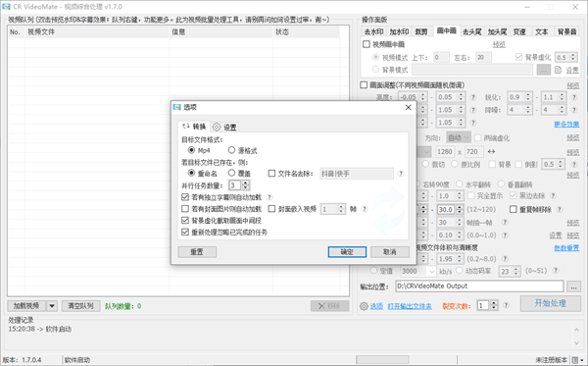The height and width of the screenshot is (366, 588).
Task: Click 输出位置 path input field
Action: click(479, 287)
